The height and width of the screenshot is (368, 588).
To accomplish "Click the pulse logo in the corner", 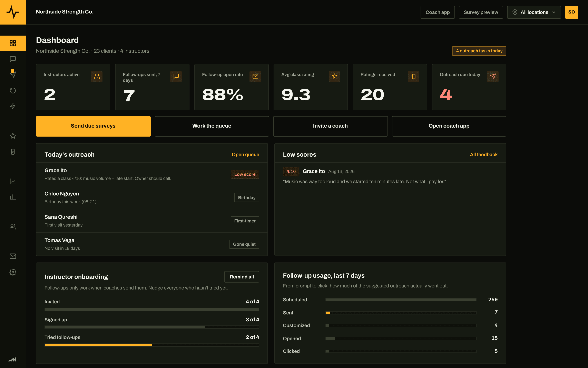I will 13,12.
